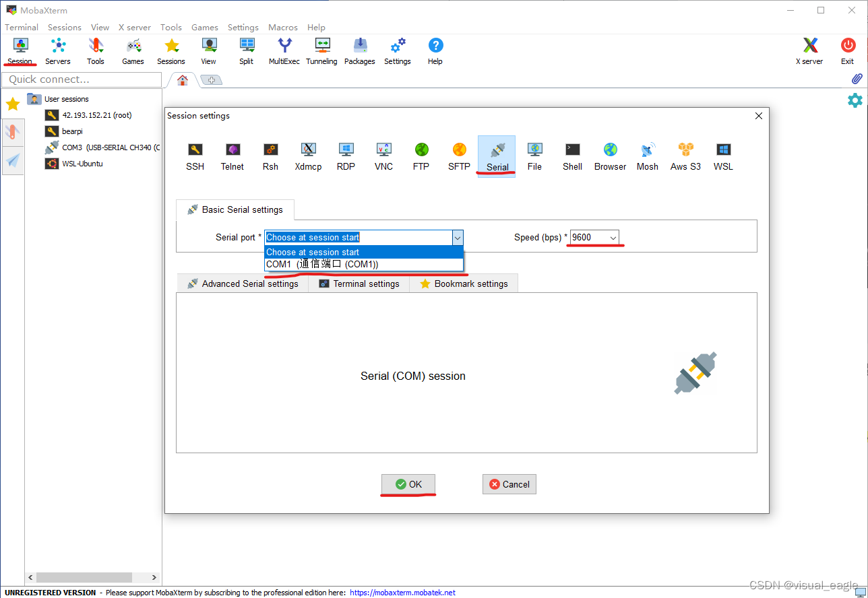Click the Quick connect field
This screenshot has height=598, width=868.
pos(82,79)
